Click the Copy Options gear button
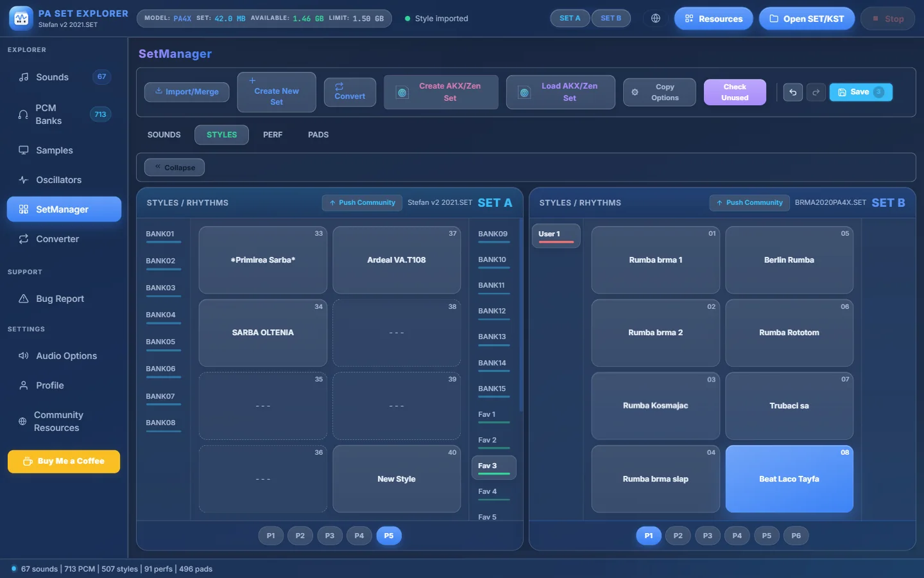Screen dimensions: 924x578 click(660, 92)
